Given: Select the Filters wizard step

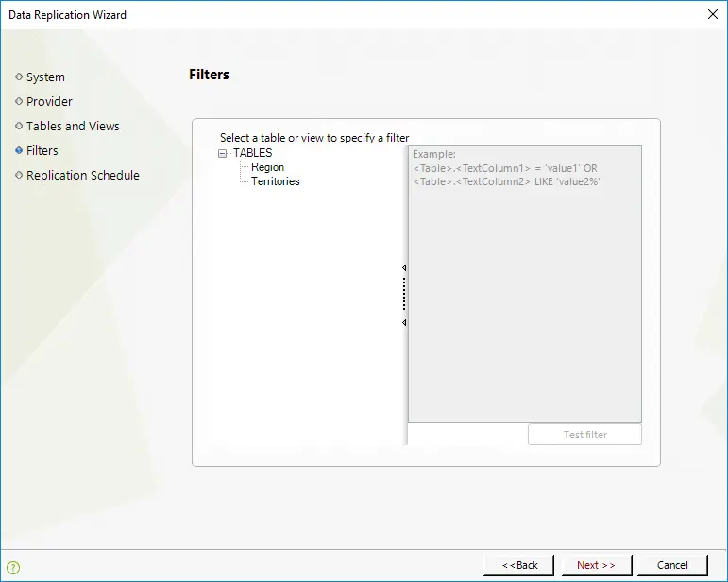Looking at the screenshot, I should pos(42,151).
